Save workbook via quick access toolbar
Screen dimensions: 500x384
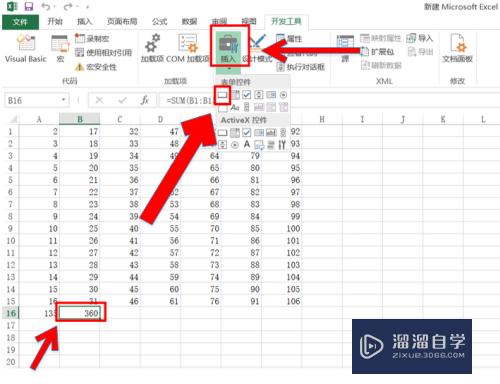[x=29, y=6]
